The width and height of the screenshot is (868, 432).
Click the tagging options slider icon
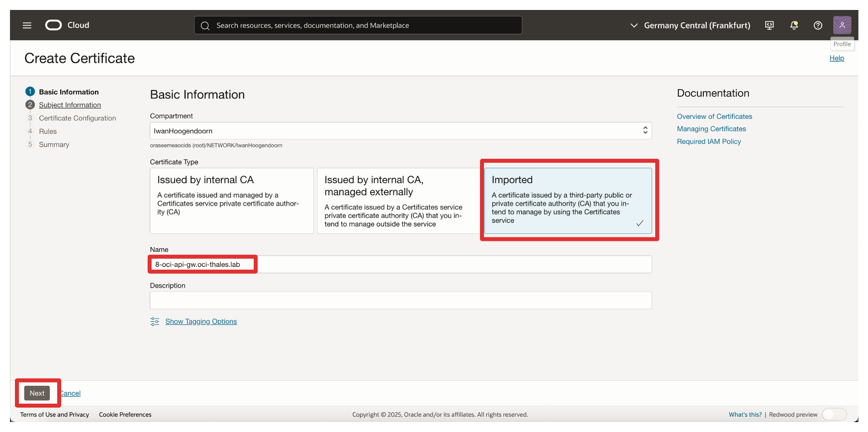pyautogui.click(x=155, y=322)
